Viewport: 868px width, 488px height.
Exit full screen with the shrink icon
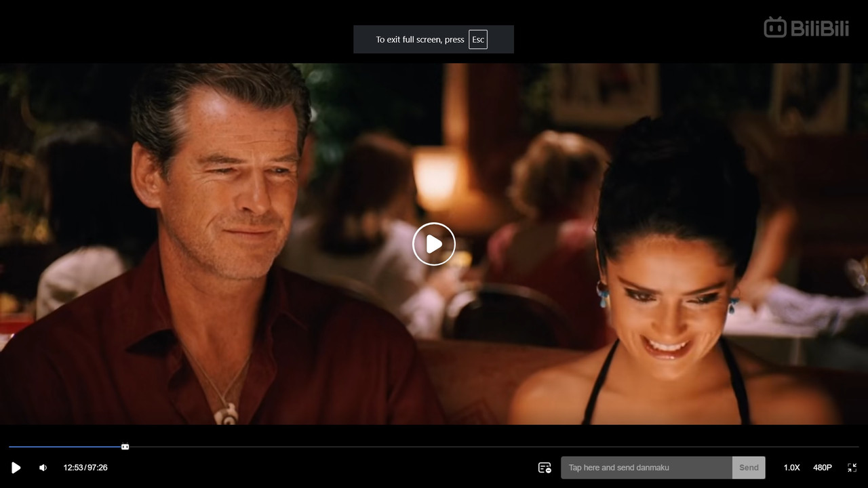pyautogui.click(x=852, y=468)
